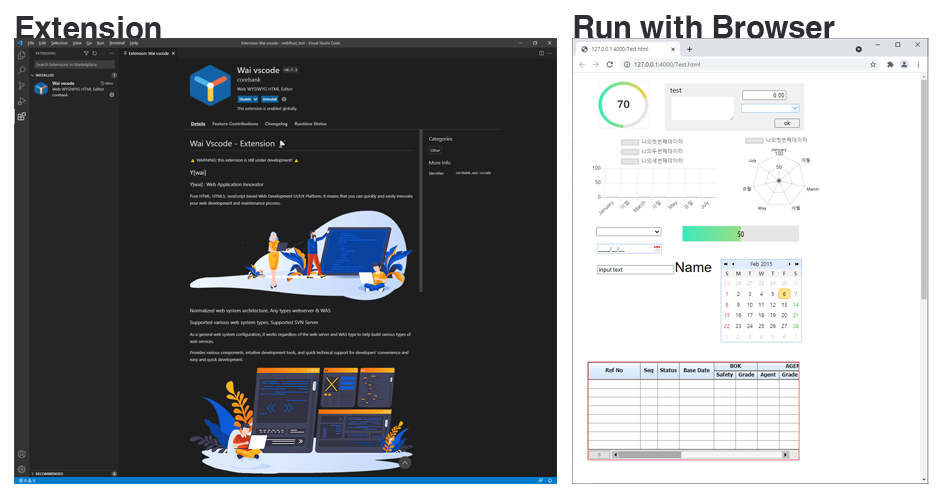Click the Extensions icon in activity bar

21,116
